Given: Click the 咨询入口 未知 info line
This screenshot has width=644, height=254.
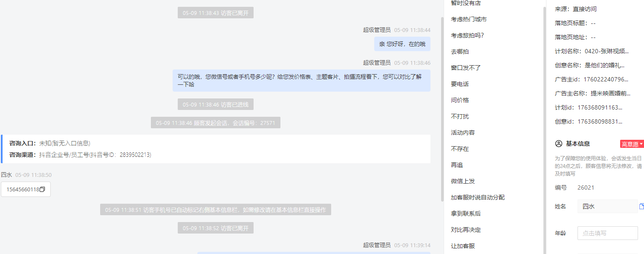Looking at the screenshot, I should point(50,143).
